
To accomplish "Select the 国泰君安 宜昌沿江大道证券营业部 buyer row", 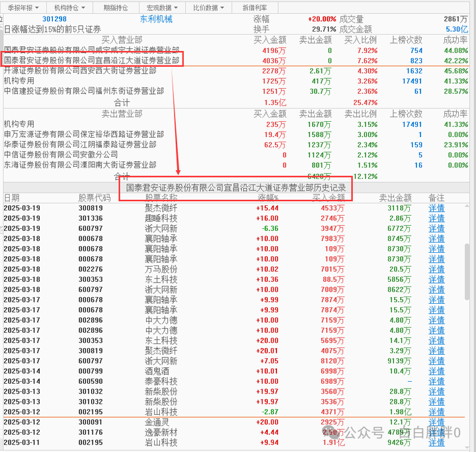I will 235,61.
